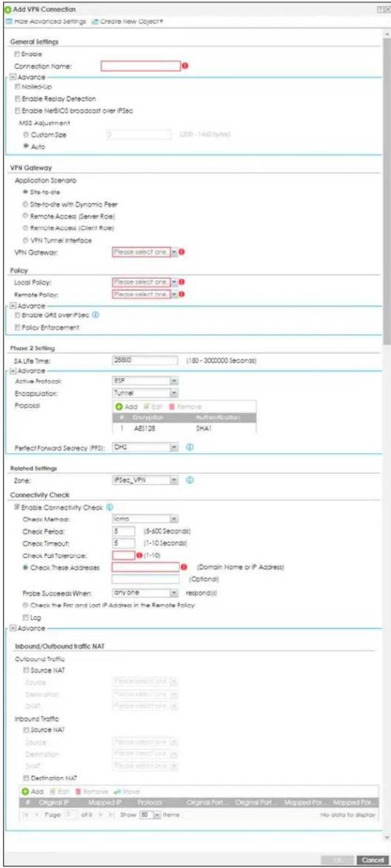This screenshot has height=868, width=391.
Task: Open Encapsulation dropdown
Action: point(174,393)
